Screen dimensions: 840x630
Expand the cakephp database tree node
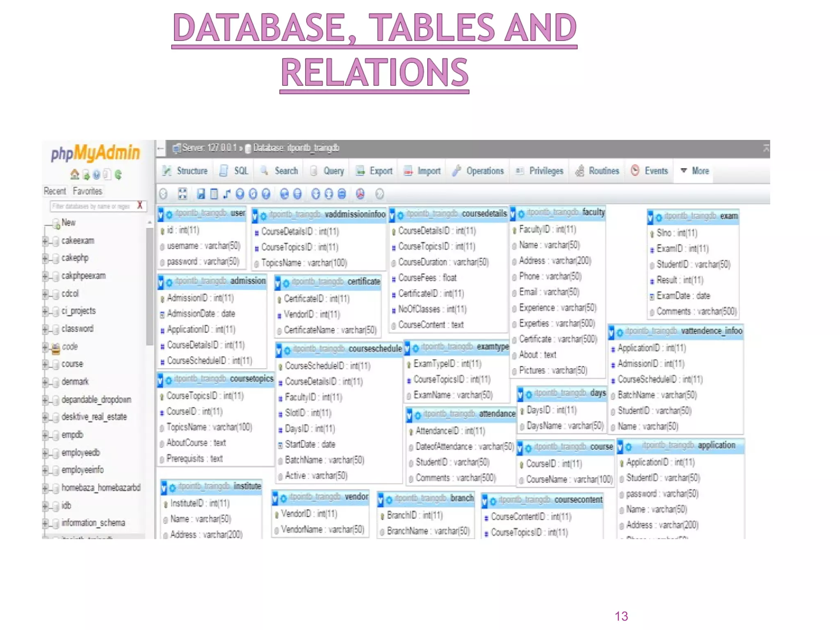pyautogui.click(x=45, y=258)
